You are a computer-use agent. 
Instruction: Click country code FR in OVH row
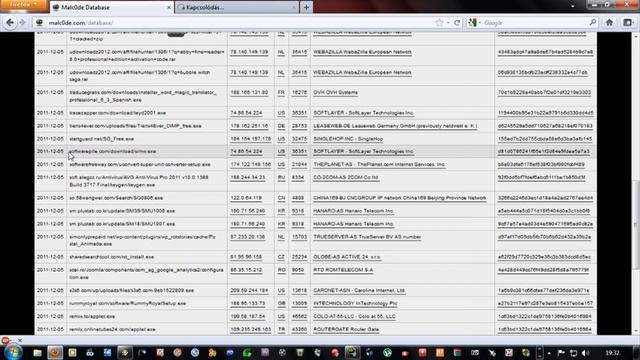tap(281, 93)
